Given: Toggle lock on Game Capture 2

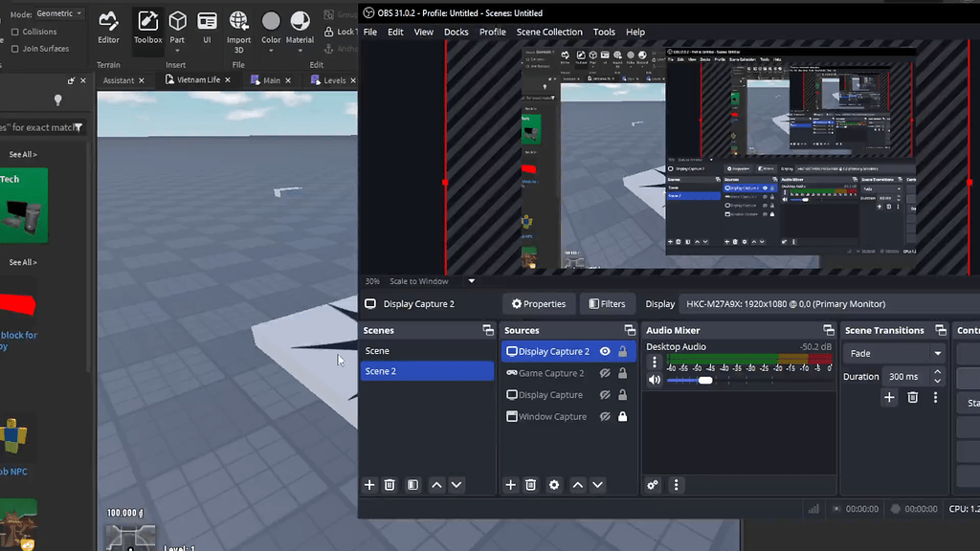Looking at the screenshot, I should pyautogui.click(x=622, y=373).
